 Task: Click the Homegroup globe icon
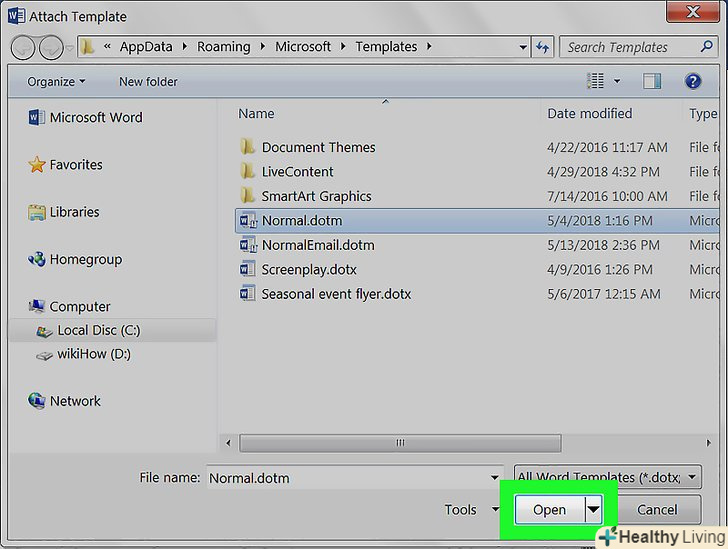(x=37, y=259)
